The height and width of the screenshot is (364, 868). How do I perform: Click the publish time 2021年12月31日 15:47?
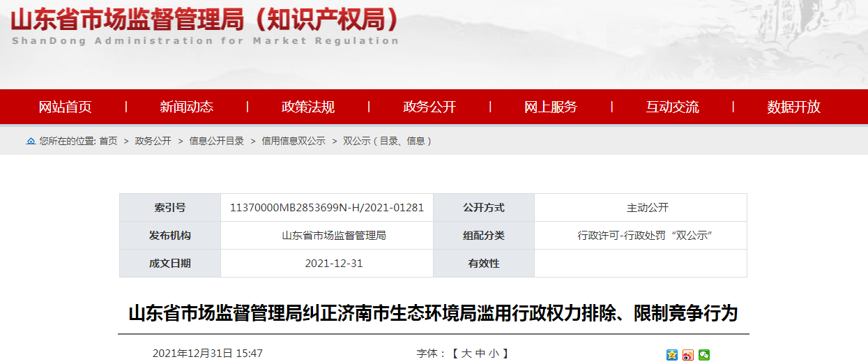[208, 354]
